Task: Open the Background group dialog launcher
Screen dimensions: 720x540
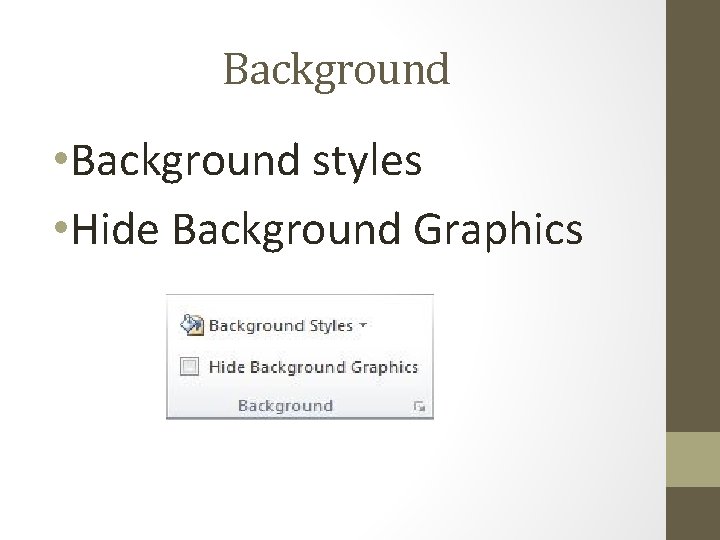Action: click(419, 406)
